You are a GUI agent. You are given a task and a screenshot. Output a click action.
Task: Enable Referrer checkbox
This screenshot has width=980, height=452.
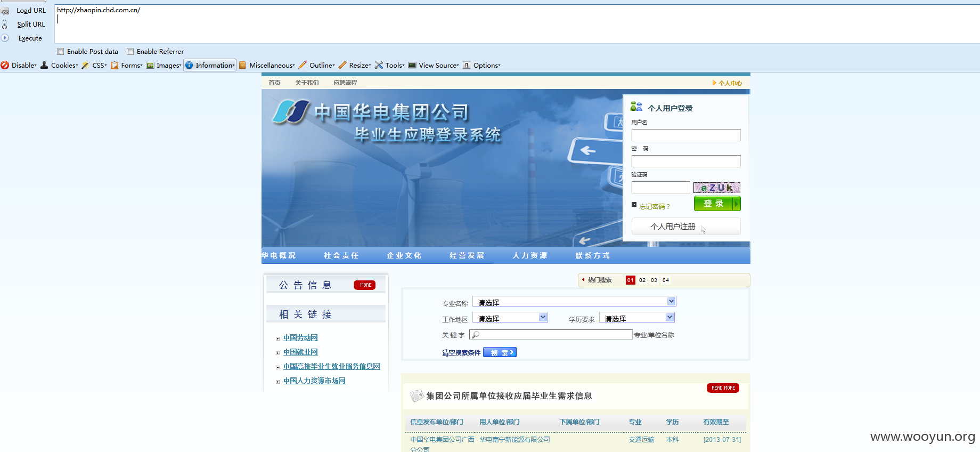(130, 52)
